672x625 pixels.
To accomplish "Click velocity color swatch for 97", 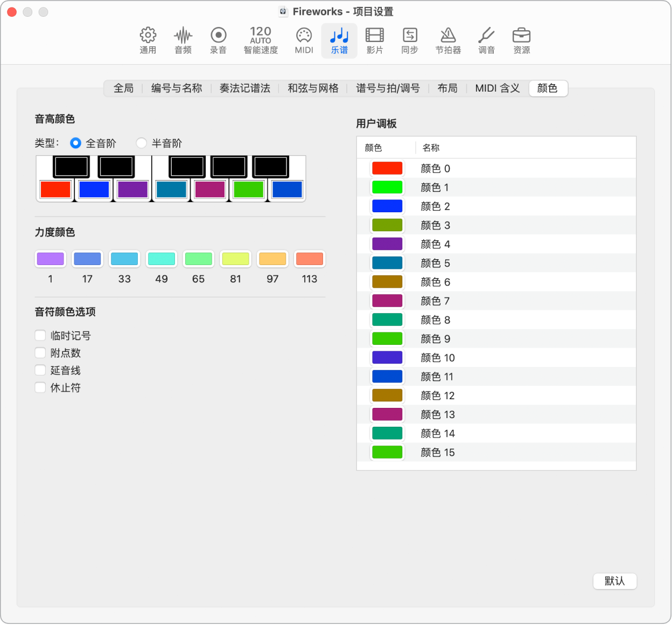I will tap(272, 259).
